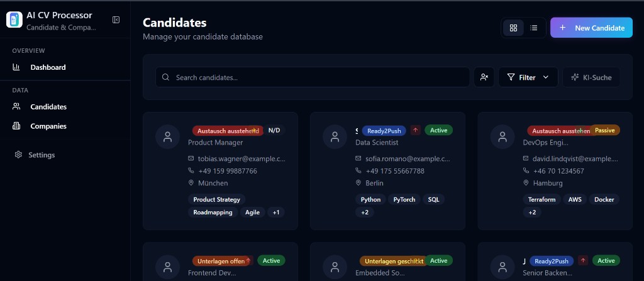Click the Docker skill tag
Screen dimensions: 644x281
604,200
